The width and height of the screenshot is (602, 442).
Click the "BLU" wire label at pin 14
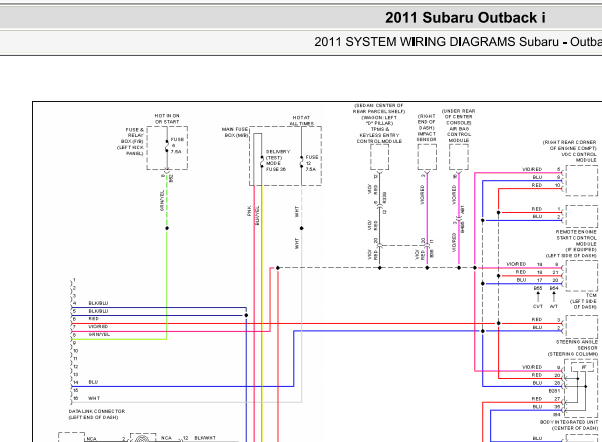[x=93, y=382]
